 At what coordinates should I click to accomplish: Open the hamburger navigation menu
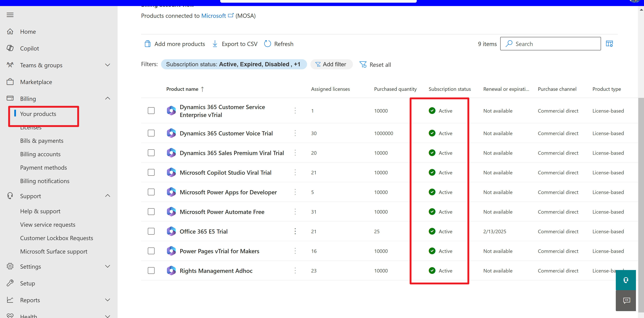point(10,15)
